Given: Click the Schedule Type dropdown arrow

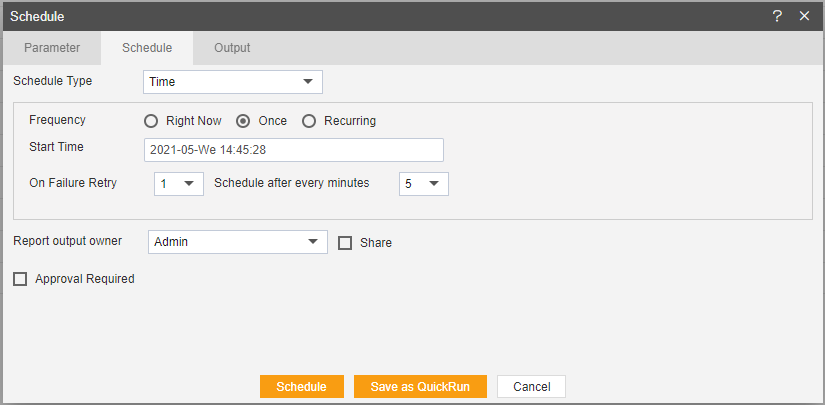Looking at the screenshot, I should [x=308, y=82].
